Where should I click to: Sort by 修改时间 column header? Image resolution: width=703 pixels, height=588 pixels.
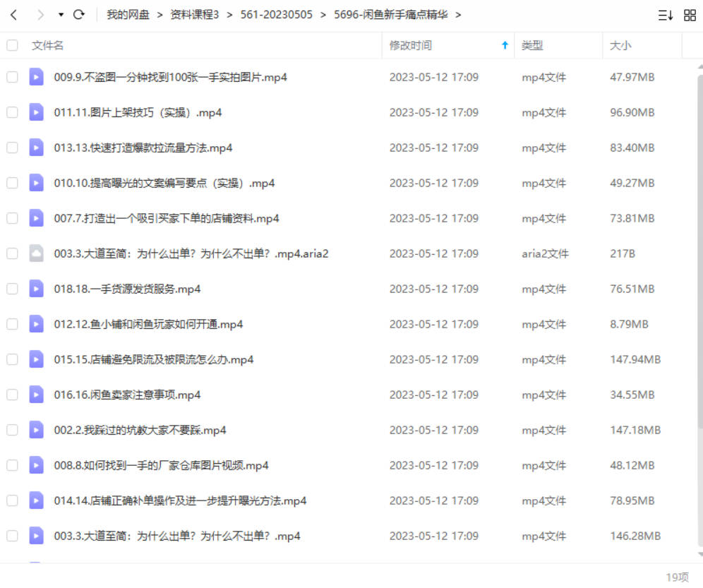[x=410, y=45]
